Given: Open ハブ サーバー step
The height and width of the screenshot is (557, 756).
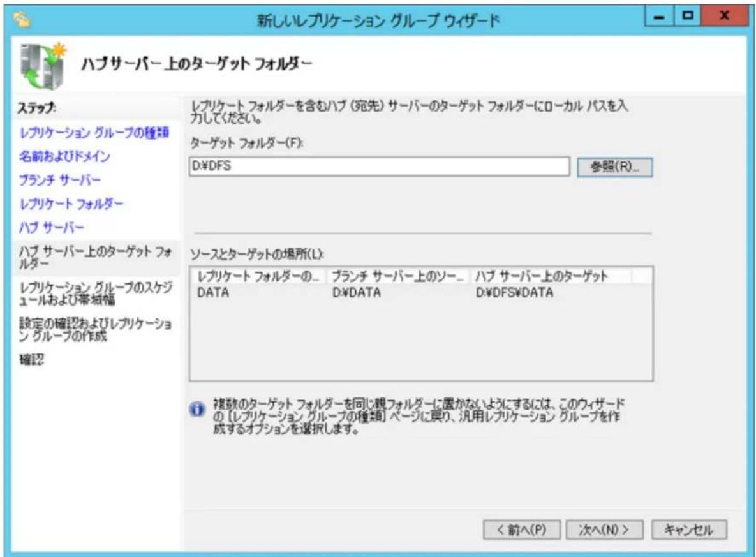Looking at the screenshot, I should pos(52,227).
